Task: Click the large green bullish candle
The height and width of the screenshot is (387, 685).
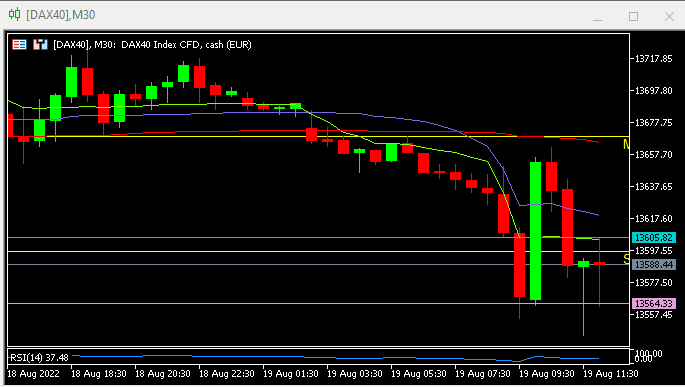Action: coord(536,231)
